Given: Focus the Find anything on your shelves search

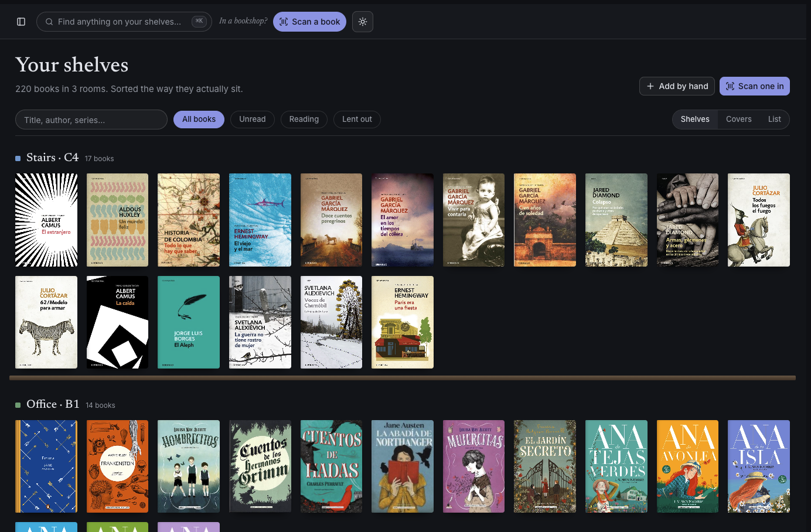Looking at the screenshot, I should (124, 22).
